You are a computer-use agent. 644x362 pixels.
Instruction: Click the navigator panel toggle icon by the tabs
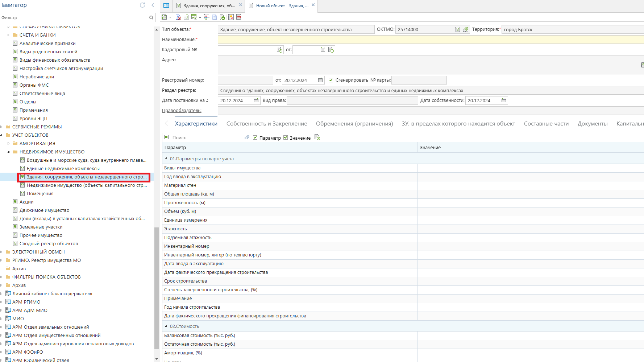pos(166,5)
